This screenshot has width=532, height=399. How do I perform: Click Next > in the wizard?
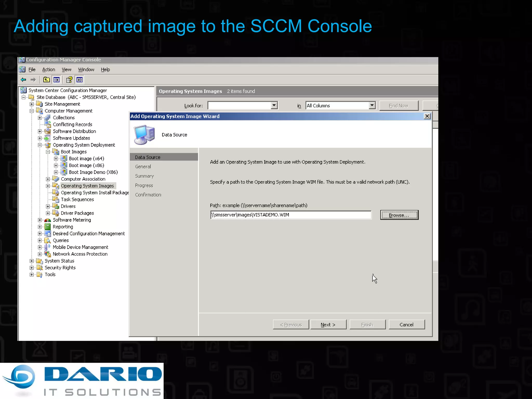[x=328, y=325]
